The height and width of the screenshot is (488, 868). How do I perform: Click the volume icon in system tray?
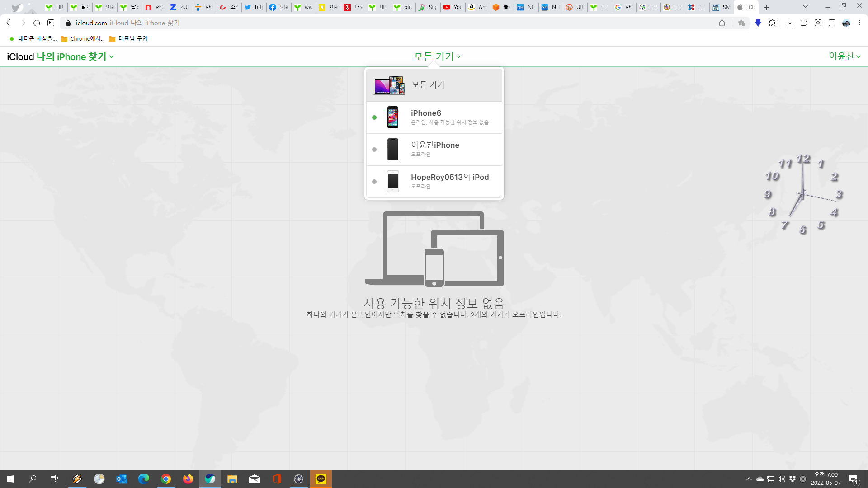tap(782, 479)
